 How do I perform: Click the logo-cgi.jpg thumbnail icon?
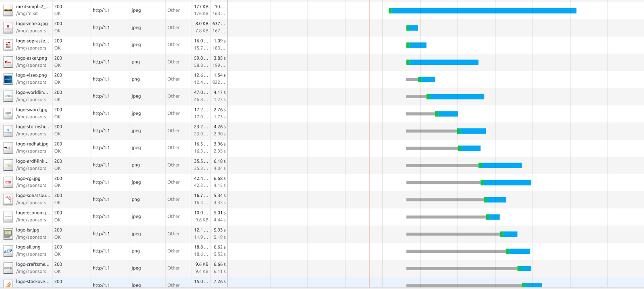tap(8, 182)
